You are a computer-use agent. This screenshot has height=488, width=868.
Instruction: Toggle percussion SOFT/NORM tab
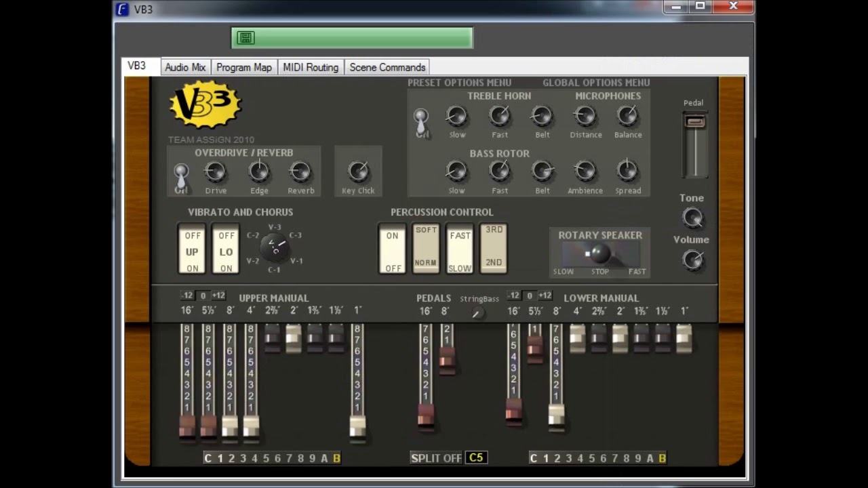pyautogui.click(x=426, y=248)
